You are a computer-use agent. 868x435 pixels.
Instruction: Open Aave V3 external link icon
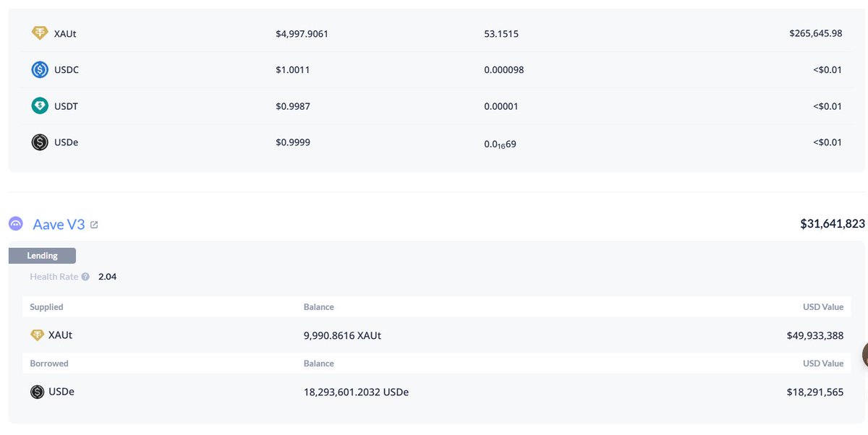click(94, 225)
